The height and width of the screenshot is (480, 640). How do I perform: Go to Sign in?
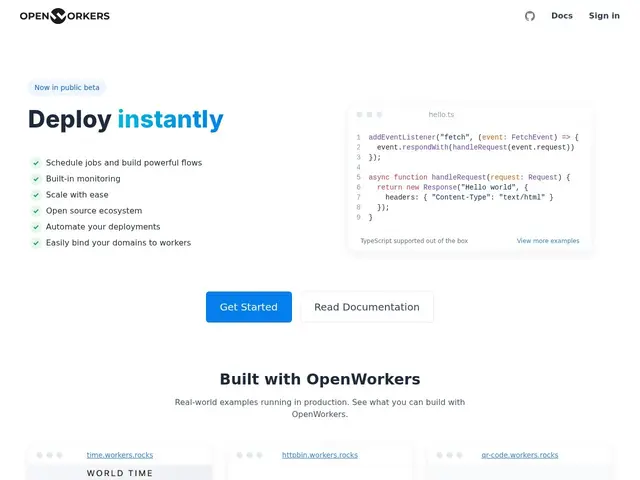coord(604,16)
